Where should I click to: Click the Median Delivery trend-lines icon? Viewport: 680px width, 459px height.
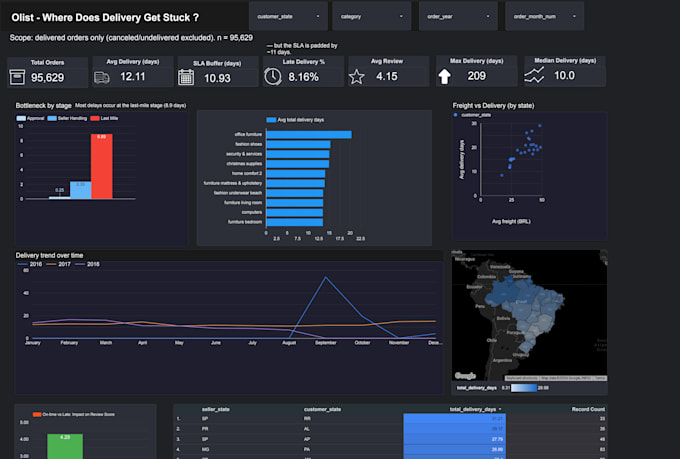533,75
